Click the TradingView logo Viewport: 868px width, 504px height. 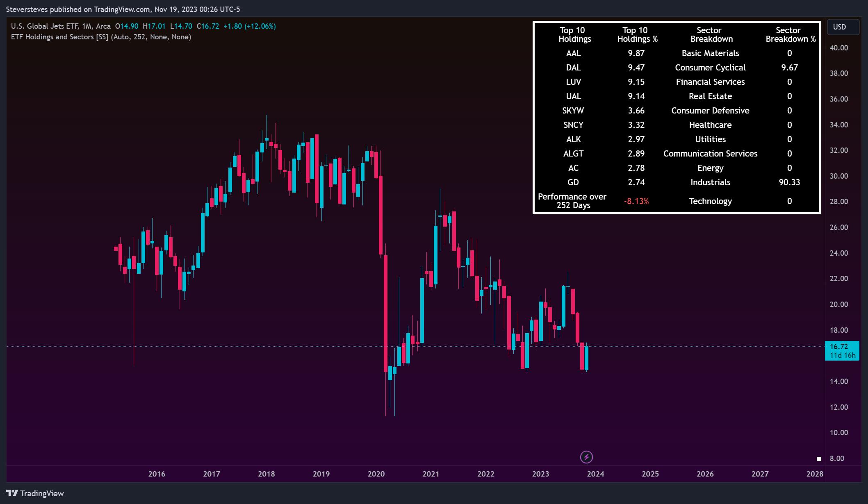(x=35, y=493)
